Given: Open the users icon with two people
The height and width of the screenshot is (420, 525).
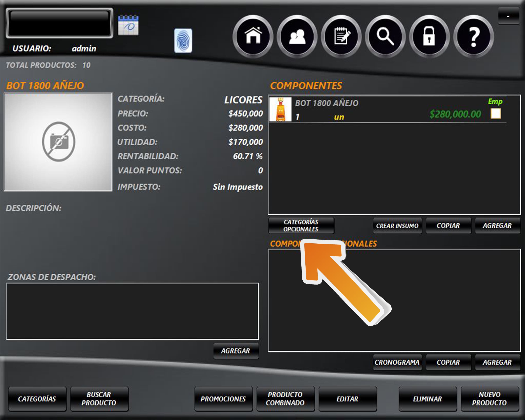Looking at the screenshot, I should coord(297,36).
